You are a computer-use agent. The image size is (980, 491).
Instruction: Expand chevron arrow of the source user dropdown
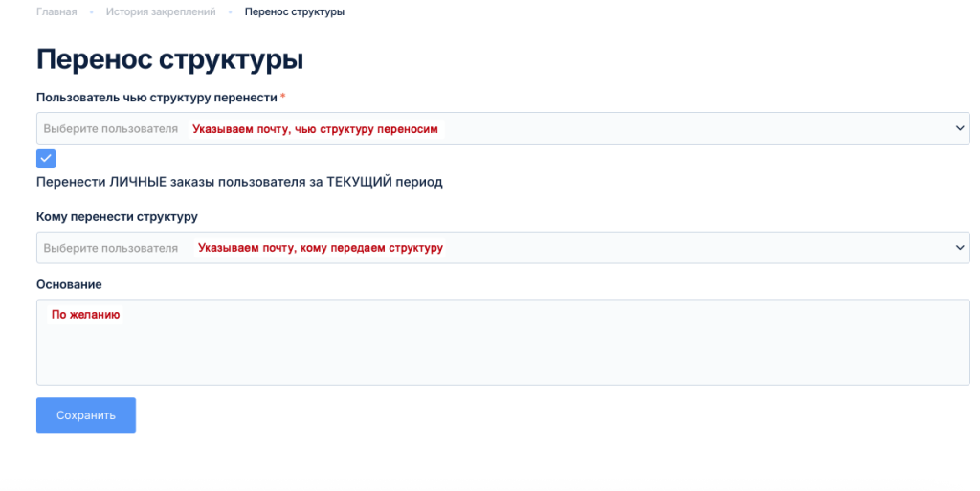[960, 128]
